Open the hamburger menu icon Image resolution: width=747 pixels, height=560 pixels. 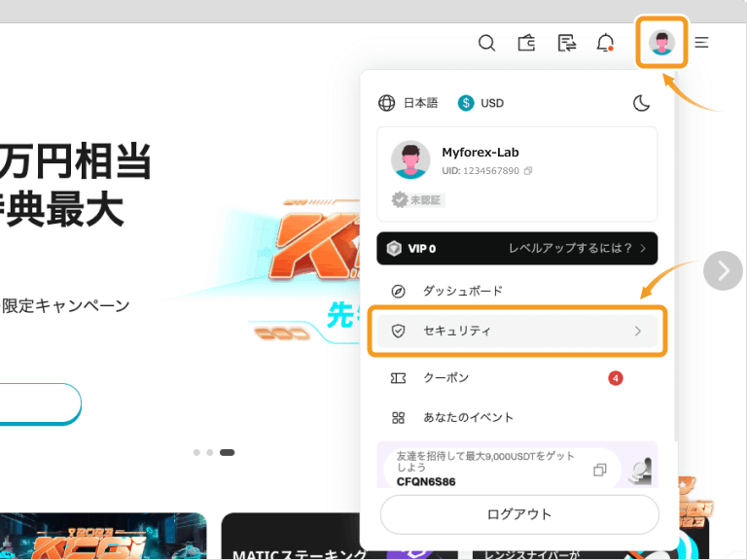point(701,43)
